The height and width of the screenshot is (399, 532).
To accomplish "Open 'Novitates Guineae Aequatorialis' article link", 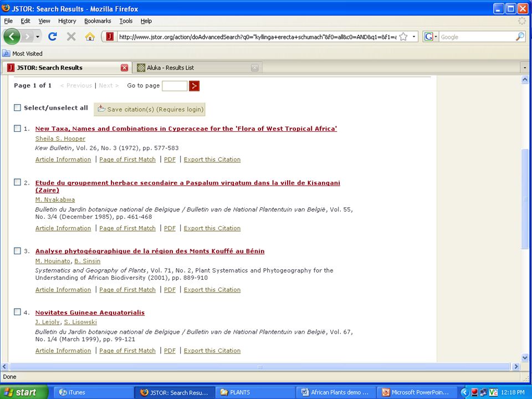I will 90,313.
